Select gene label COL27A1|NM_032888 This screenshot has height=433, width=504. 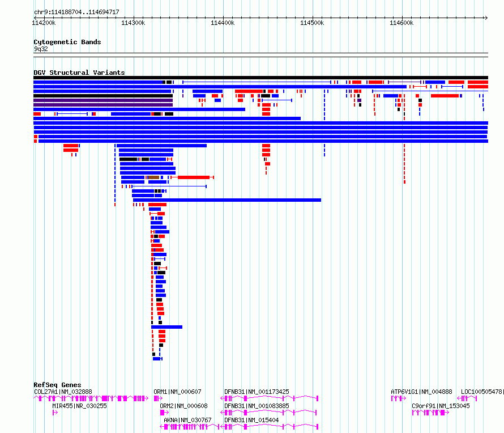(x=63, y=392)
